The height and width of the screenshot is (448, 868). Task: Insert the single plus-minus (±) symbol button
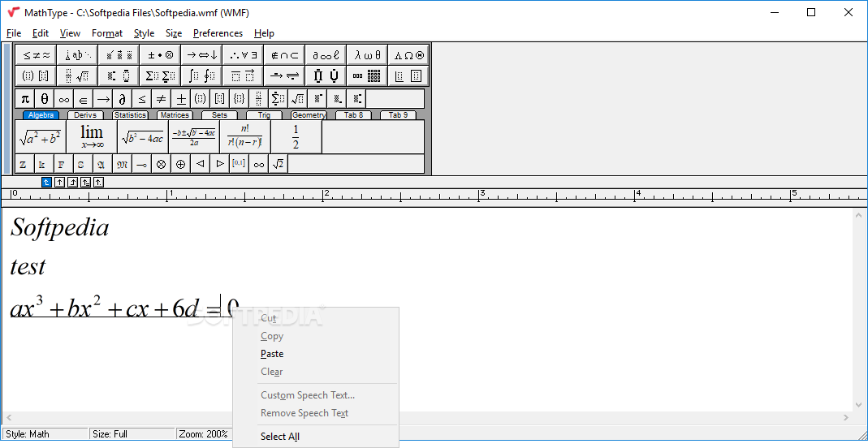click(x=181, y=99)
